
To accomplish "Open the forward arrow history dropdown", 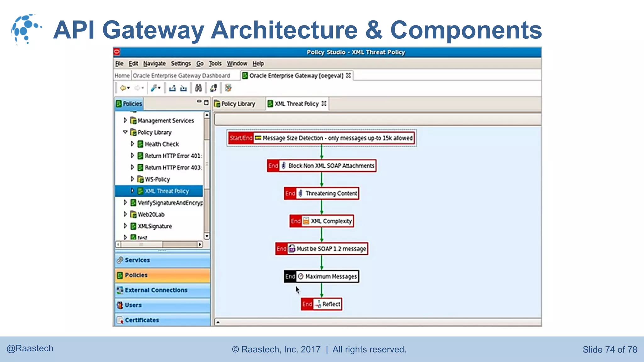I will tap(143, 88).
